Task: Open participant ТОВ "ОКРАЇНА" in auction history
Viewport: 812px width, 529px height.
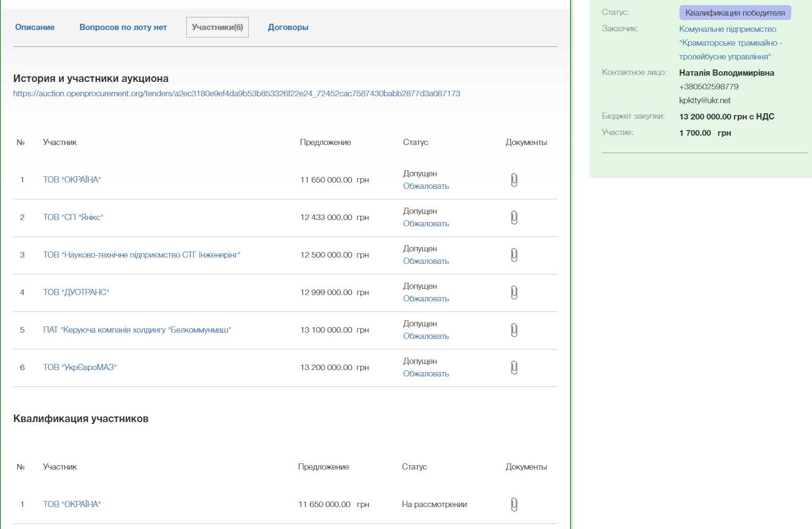Action: [72, 180]
